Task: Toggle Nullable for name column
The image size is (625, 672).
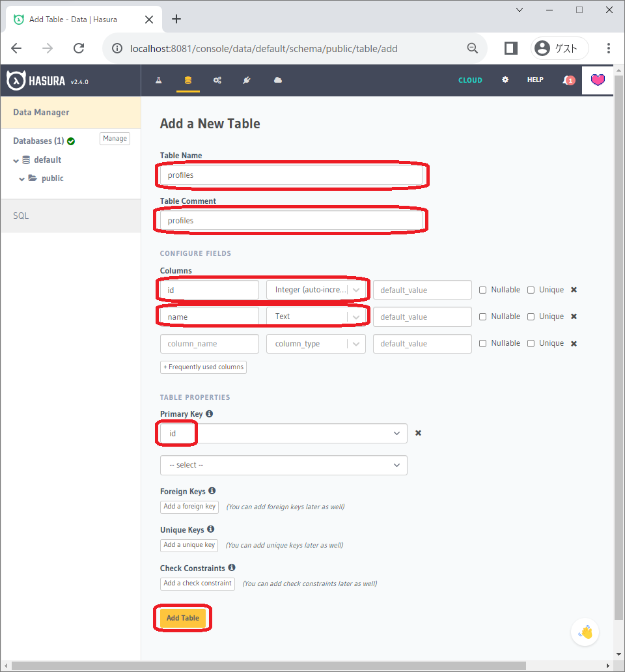Action: (483, 316)
